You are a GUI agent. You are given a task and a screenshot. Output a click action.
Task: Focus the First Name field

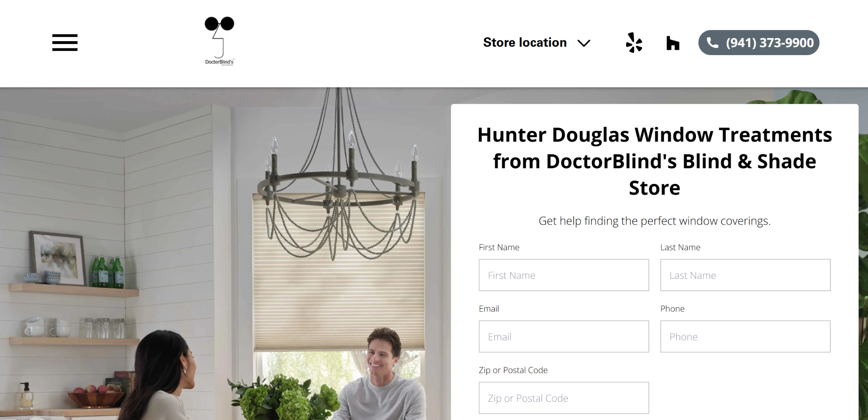564,275
